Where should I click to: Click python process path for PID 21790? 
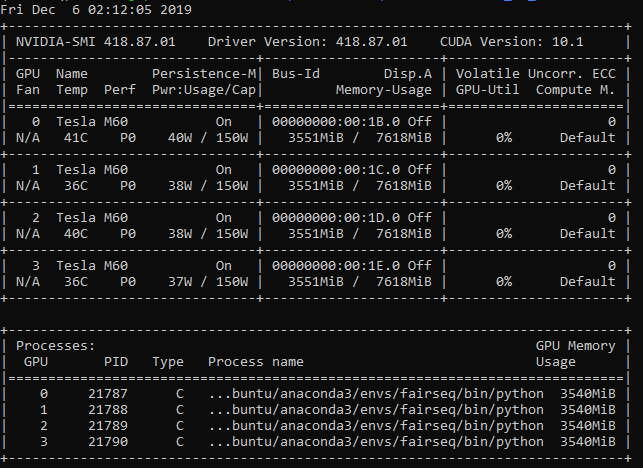(x=376, y=442)
